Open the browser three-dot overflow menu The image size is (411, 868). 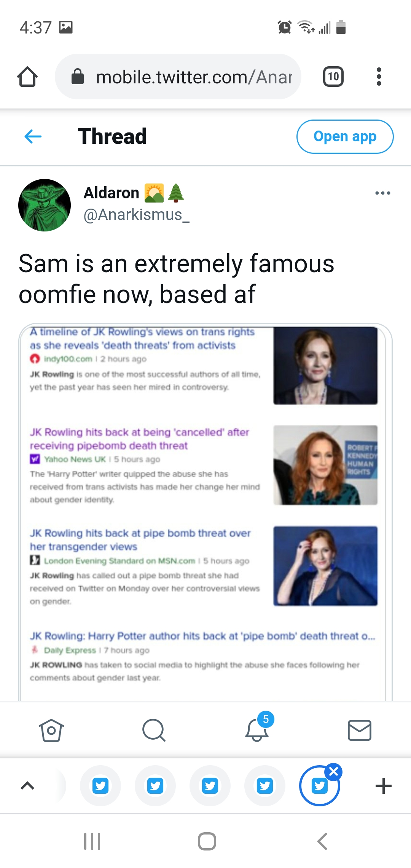[379, 77]
